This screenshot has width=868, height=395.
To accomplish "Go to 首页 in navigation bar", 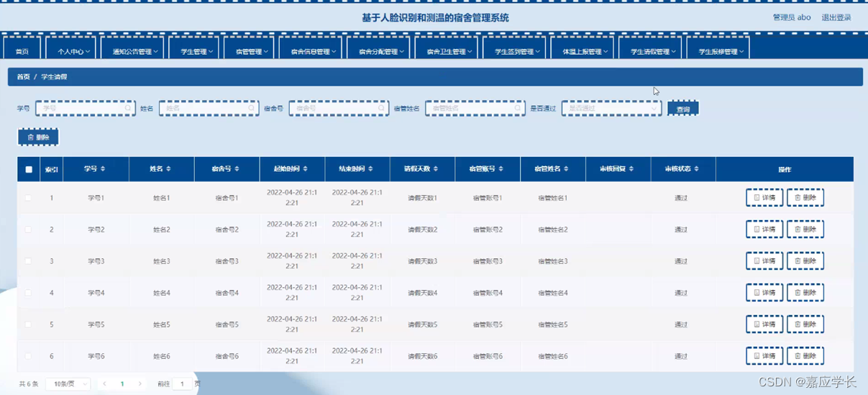I will [x=22, y=50].
